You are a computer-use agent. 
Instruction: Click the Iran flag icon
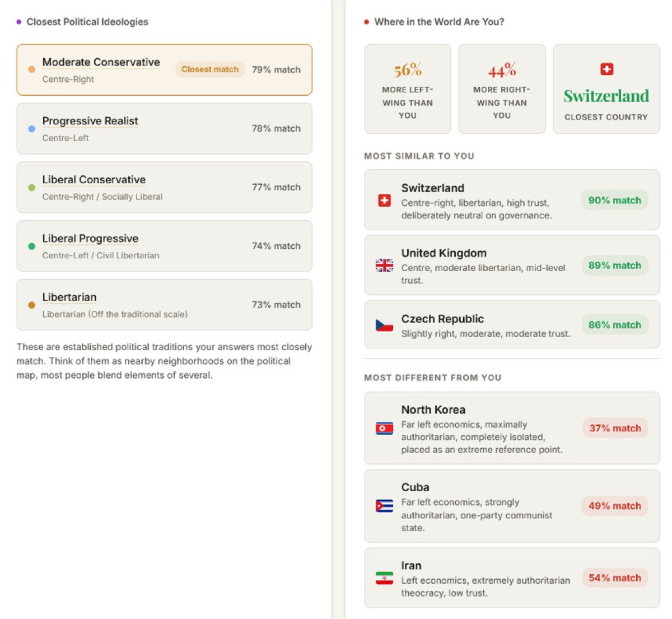point(384,578)
